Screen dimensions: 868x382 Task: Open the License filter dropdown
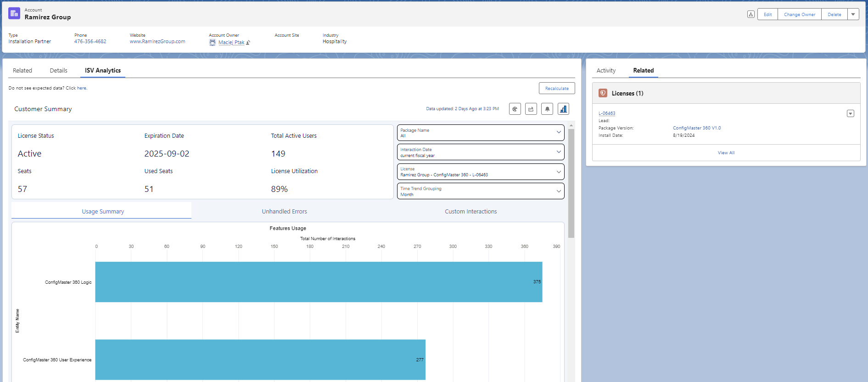click(x=481, y=172)
